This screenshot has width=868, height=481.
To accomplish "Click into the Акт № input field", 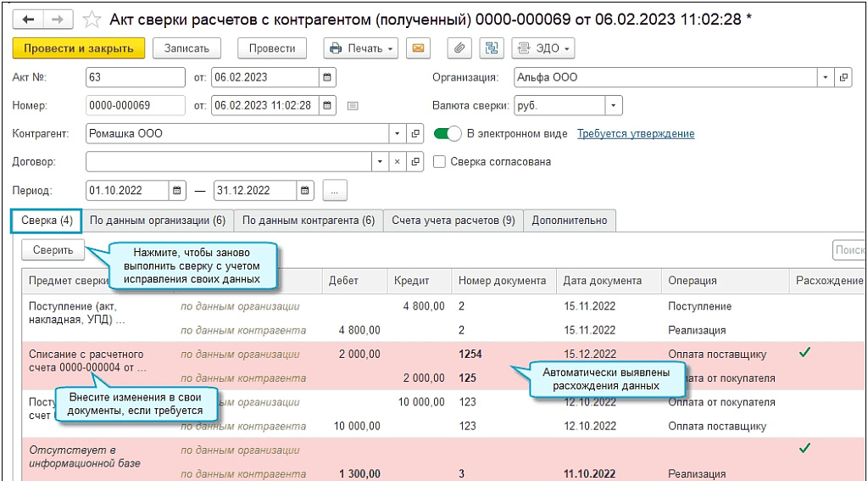I will pyautogui.click(x=135, y=77).
